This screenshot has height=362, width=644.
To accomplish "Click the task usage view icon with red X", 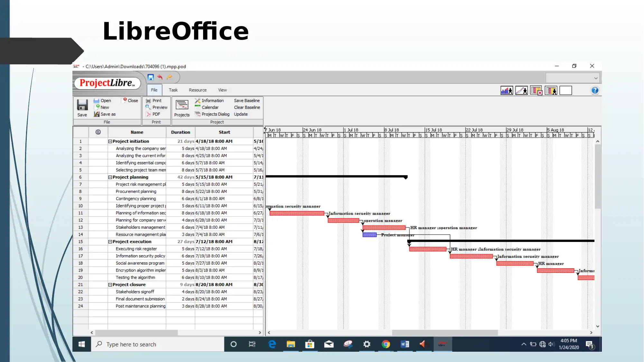I will pyautogui.click(x=536, y=91).
